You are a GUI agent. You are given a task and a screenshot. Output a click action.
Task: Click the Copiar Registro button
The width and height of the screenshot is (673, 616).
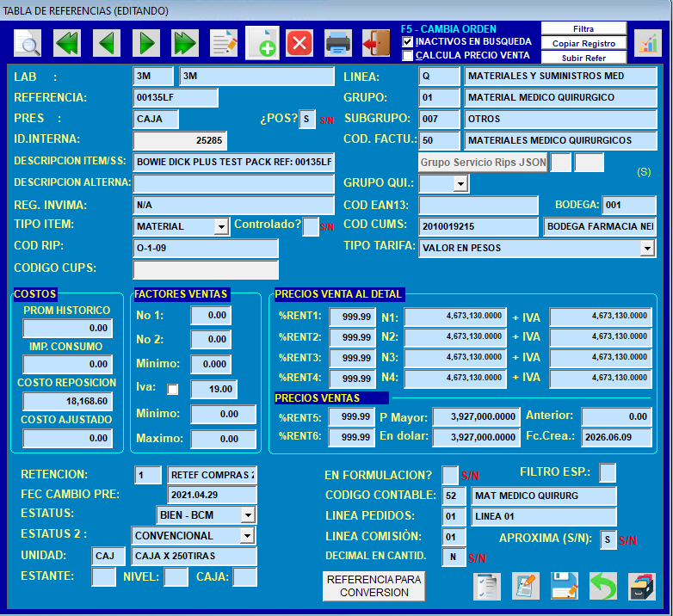[583, 43]
